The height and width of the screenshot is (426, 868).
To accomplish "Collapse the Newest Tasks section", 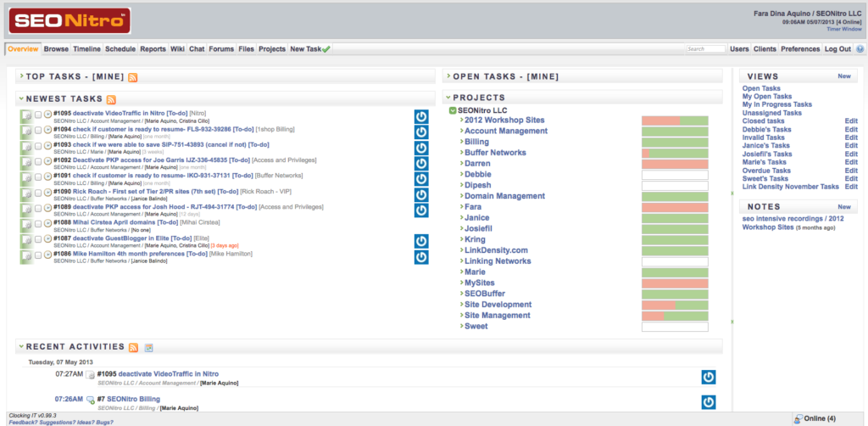I will (21, 98).
